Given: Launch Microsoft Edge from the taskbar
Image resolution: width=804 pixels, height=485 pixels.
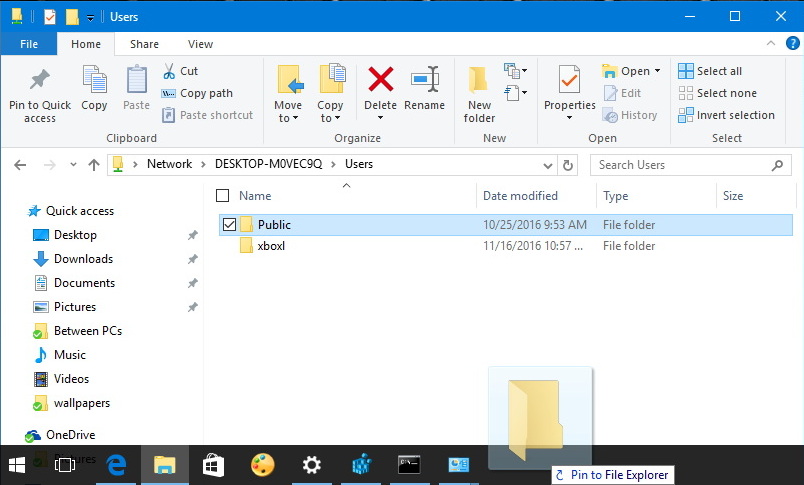Looking at the screenshot, I should coord(116,465).
